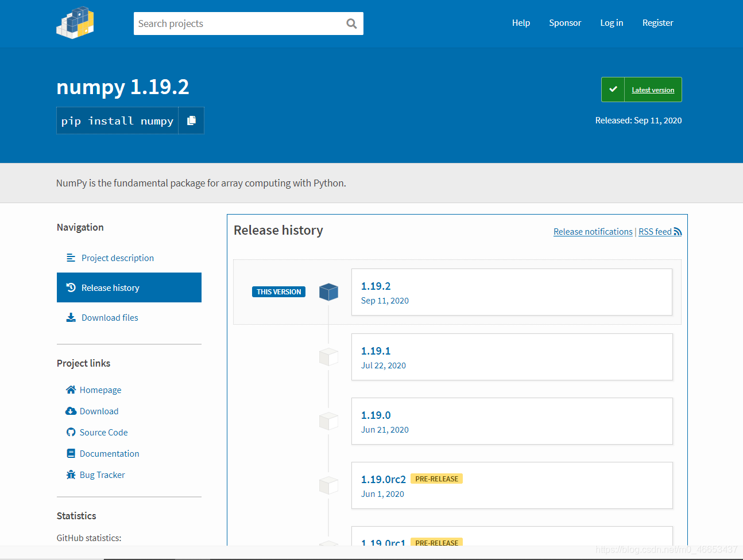Click the numpy 1.19.2 page title

coord(123,87)
